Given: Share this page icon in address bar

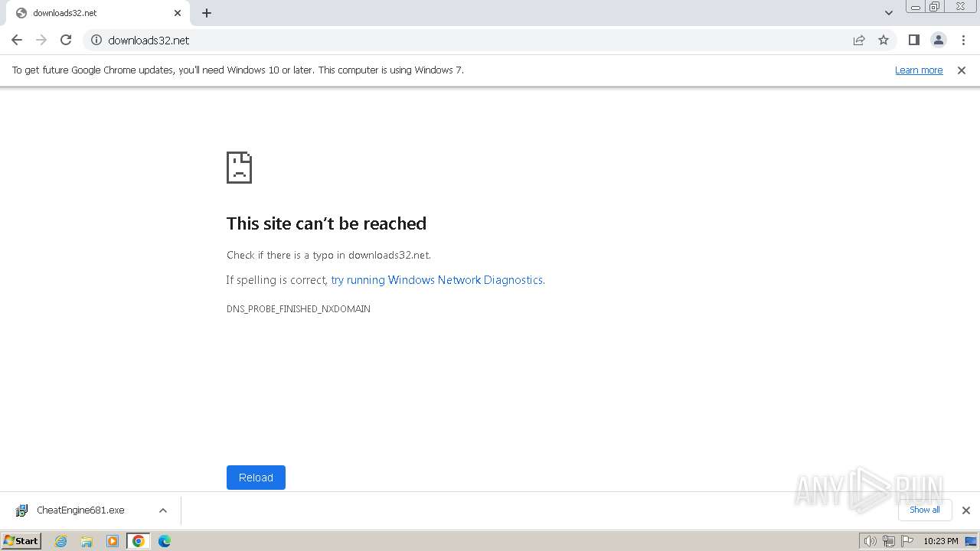Looking at the screenshot, I should 859,40.
